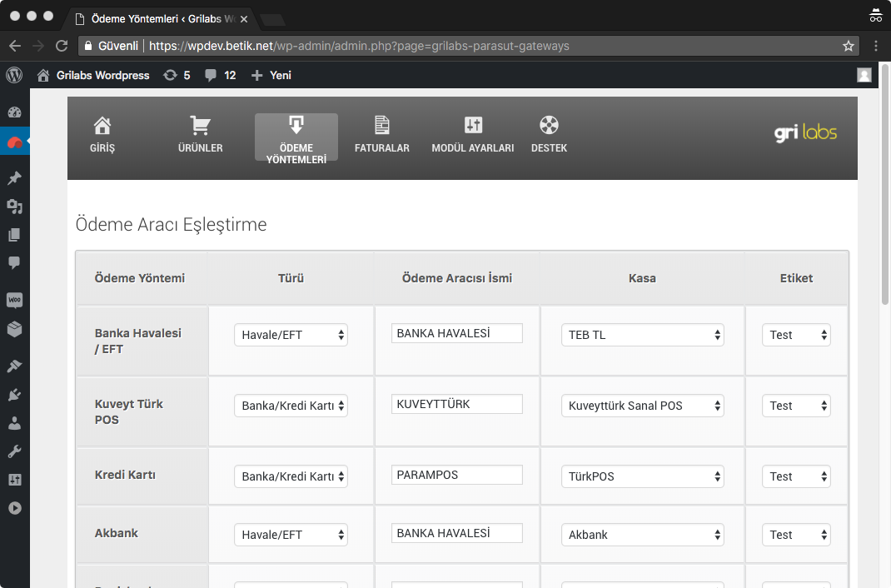Open the MODÜL AYARLARI tab
The width and height of the screenshot is (891, 588).
(x=472, y=136)
